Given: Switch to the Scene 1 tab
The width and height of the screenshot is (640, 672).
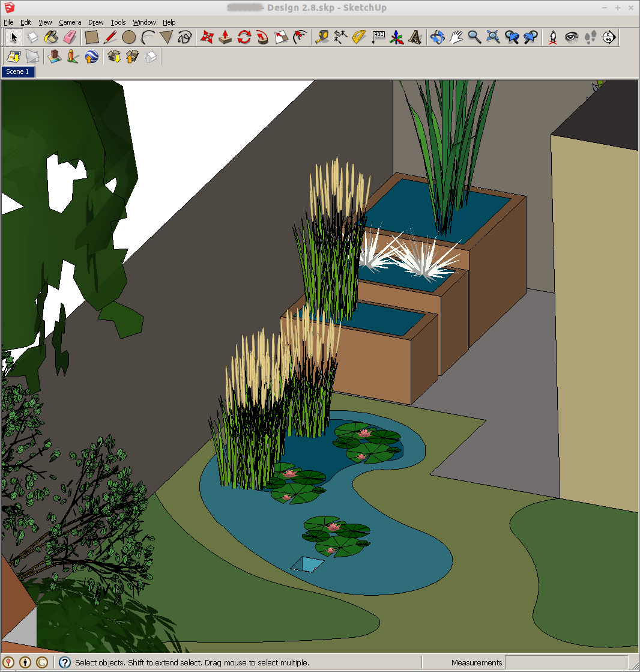Looking at the screenshot, I should [18, 71].
